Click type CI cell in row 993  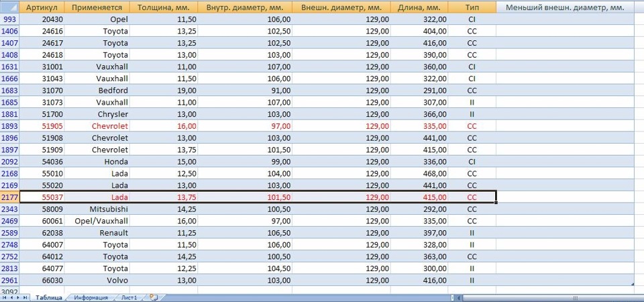click(472, 19)
